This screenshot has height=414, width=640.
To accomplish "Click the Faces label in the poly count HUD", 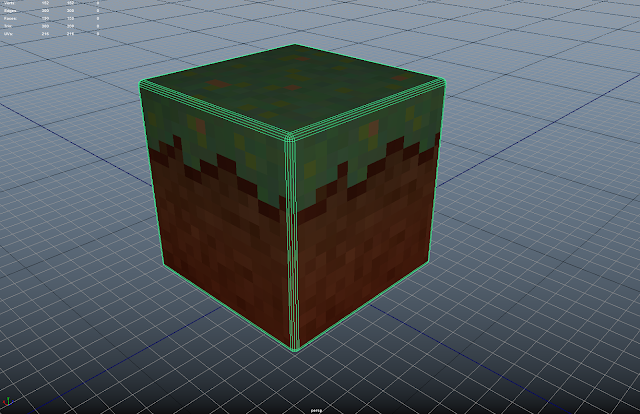I will click(10, 18).
